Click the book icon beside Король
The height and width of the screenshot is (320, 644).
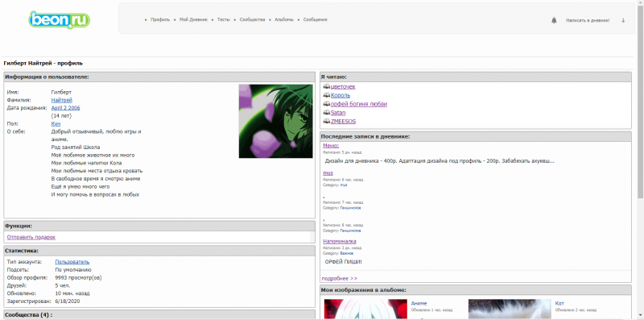(327, 95)
